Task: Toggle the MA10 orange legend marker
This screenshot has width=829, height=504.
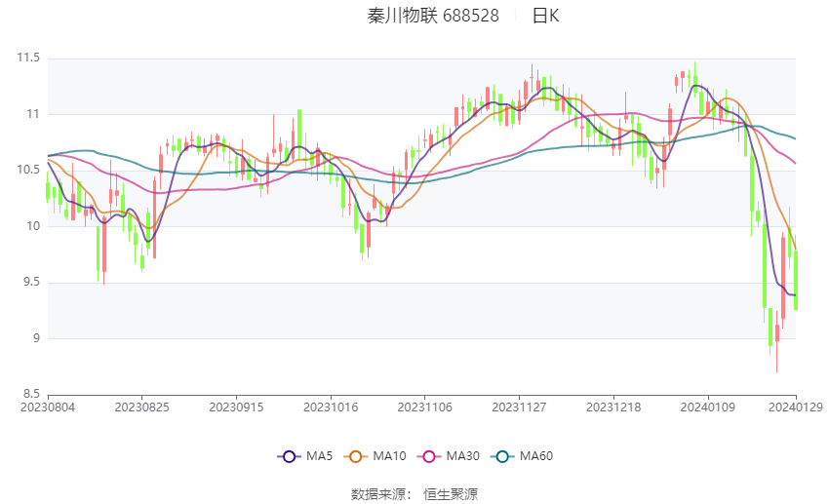Action: [356, 456]
